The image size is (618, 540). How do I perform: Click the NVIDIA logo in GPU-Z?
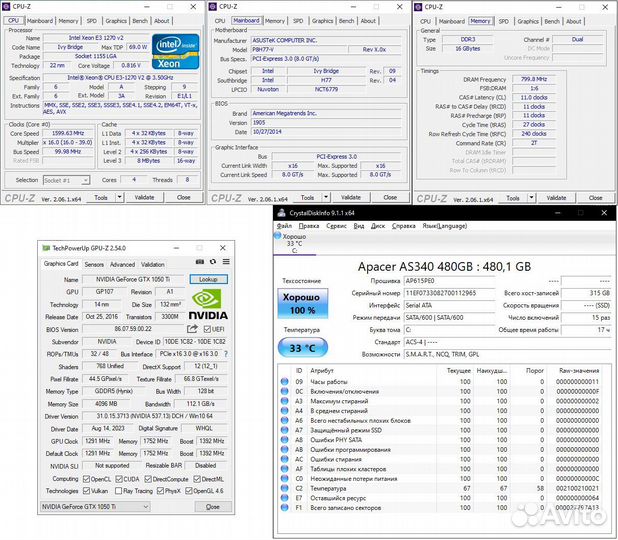208,304
